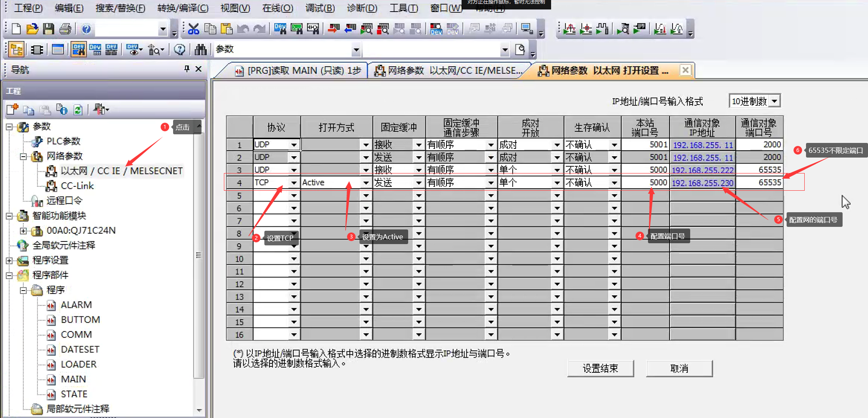Screen dimensions: 868x418
Task: Pin the navigation pane with the pushpin
Action: (x=186, y=69)
